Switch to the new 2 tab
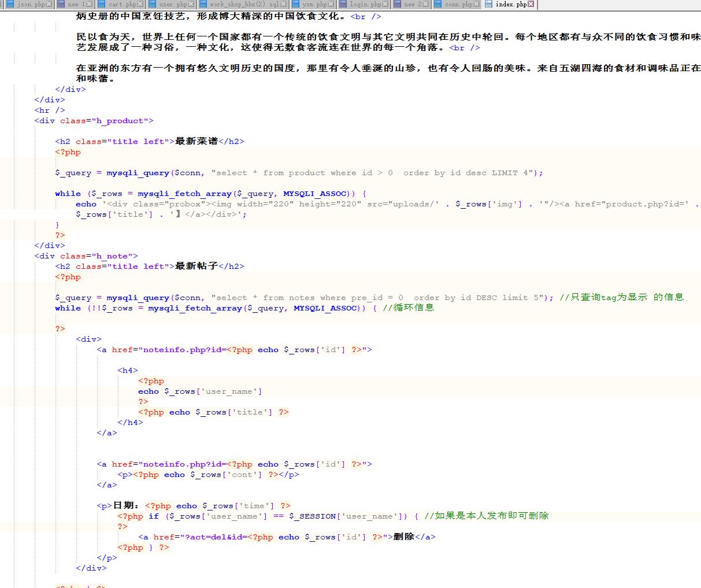Screen dimensions: 701x588 (411, 4)
